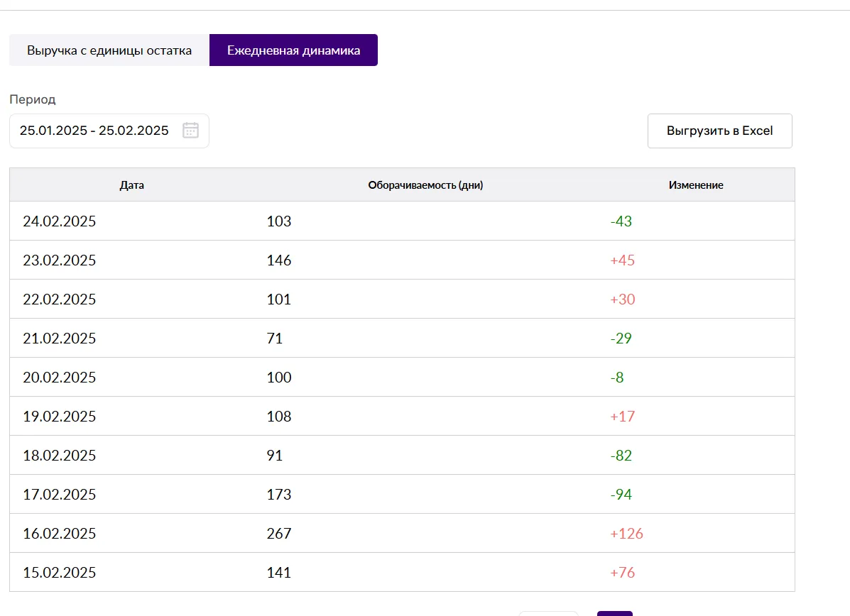This screenshot has height=616, width=850.
Task: Select the 24.02.2025 date cell
Action: coord(60,221)
